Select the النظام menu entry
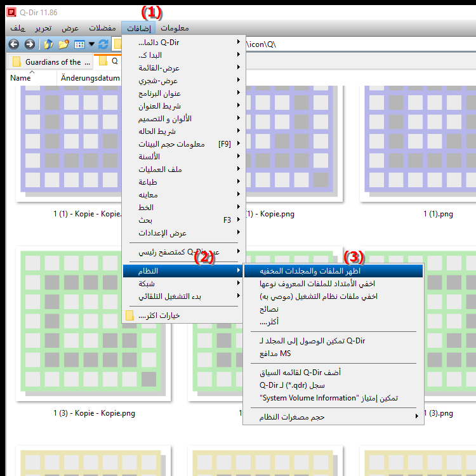 (183, 271)
